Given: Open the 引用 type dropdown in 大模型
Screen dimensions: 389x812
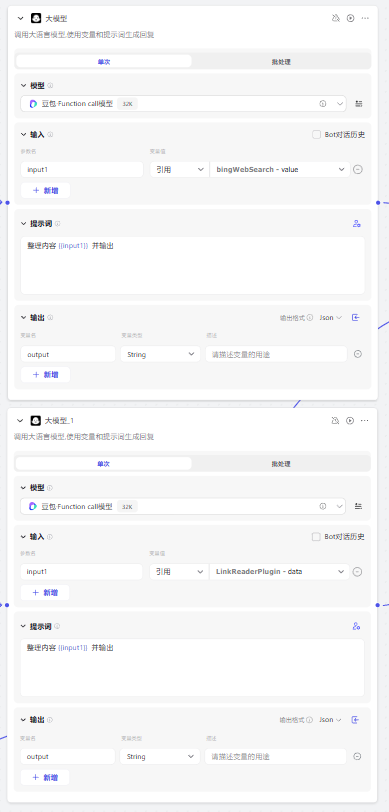Looking at the screenshot, I should click(x=179, y=169).
